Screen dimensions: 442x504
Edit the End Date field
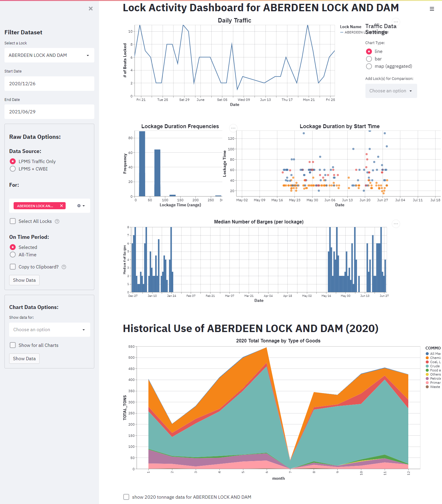[49, 112]
